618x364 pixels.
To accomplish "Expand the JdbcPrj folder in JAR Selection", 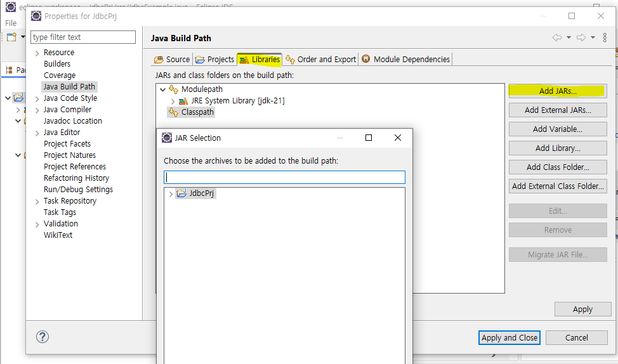I will 171,194.
